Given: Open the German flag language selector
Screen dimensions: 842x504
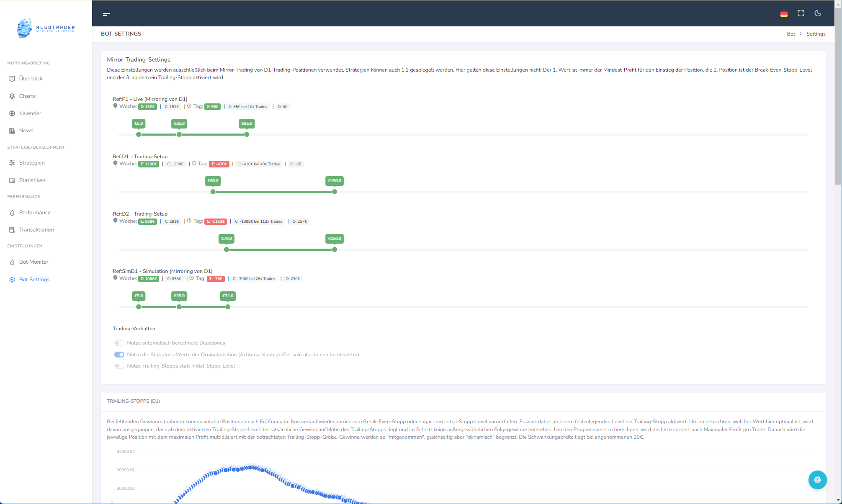Looking at the screenshot, I should tap(784, 13).
